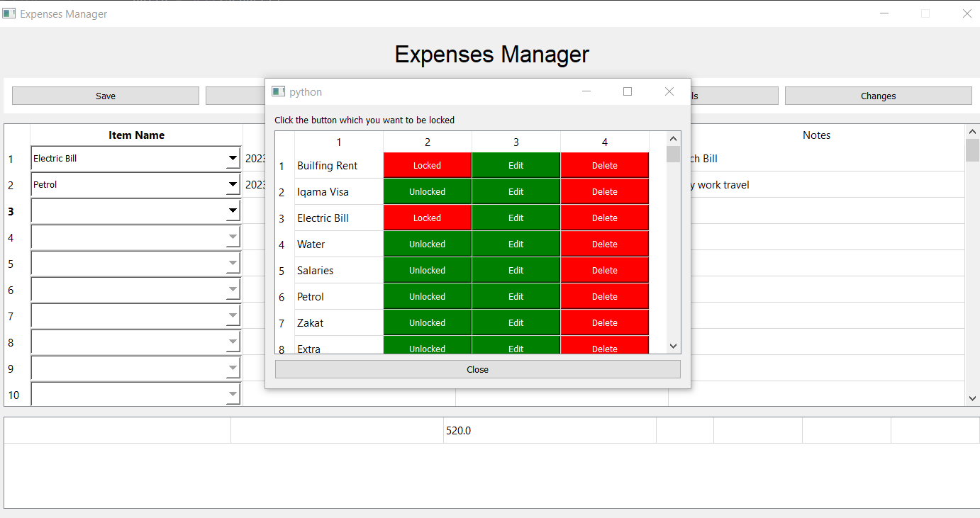Open the Petrol item name dropdown

233,185
